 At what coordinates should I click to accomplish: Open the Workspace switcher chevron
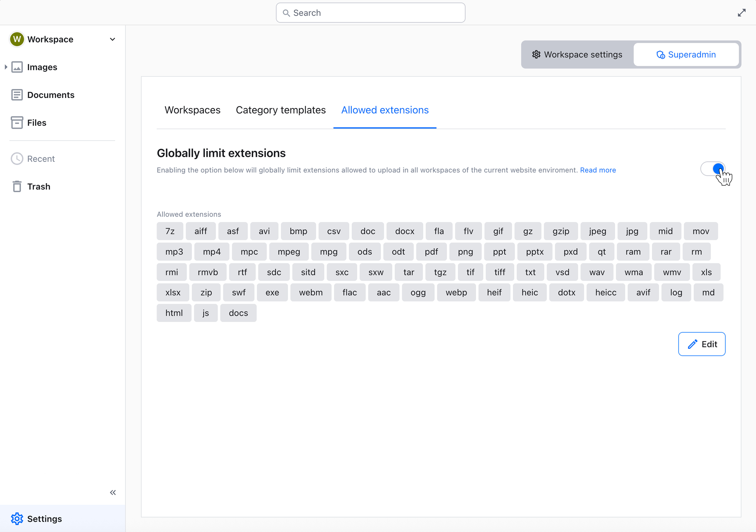click(x=113, y=39)
